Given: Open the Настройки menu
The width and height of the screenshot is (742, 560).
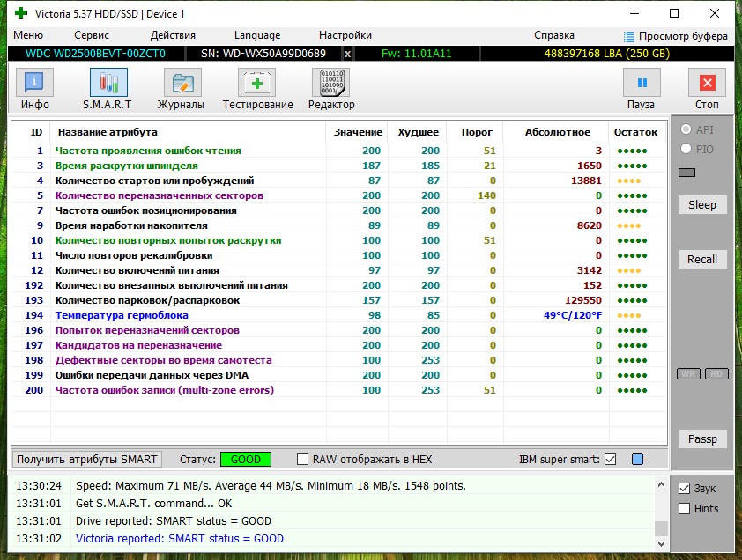Looking at the screenshot, I should pyautogui.click(x=345, y=35).
